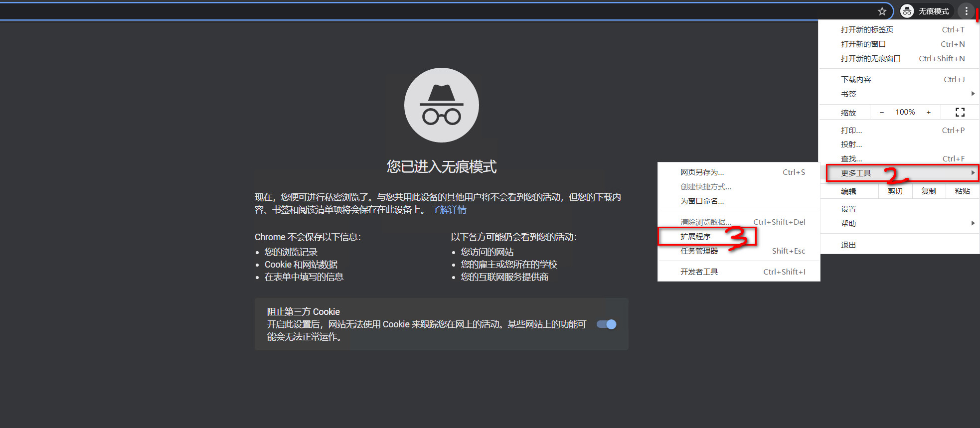Screen dimensions: 980x428
Task: Open 设置 from the Chrome menu
Action: pyautogui.click(x=848, y=209)
